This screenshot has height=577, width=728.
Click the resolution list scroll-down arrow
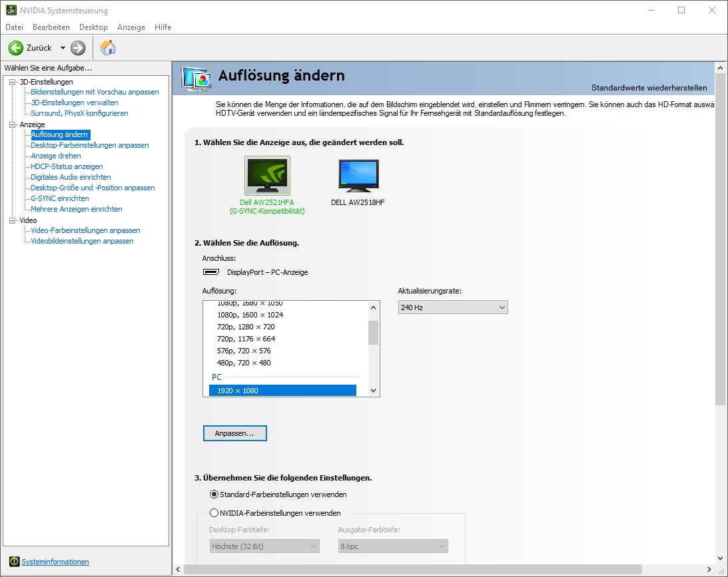(x=373, y=391)
